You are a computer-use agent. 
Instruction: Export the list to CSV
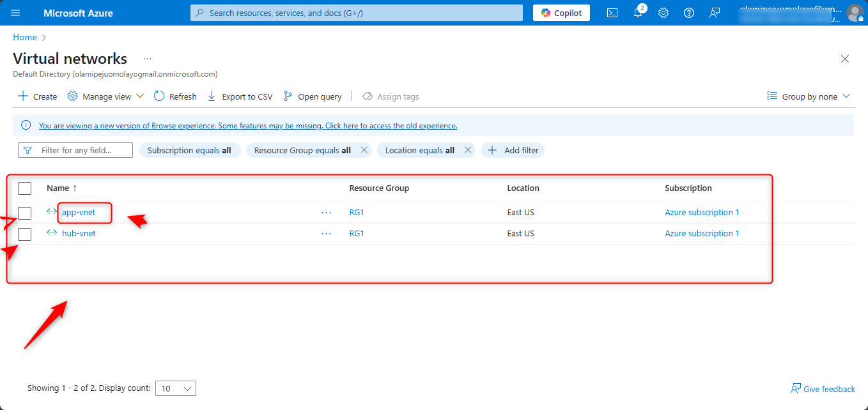pos(240,96)
